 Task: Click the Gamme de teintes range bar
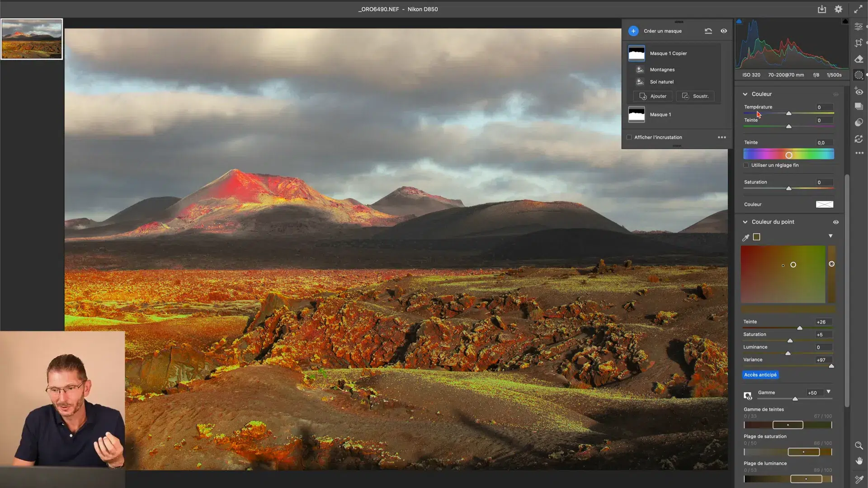click(x=788, y=425)
